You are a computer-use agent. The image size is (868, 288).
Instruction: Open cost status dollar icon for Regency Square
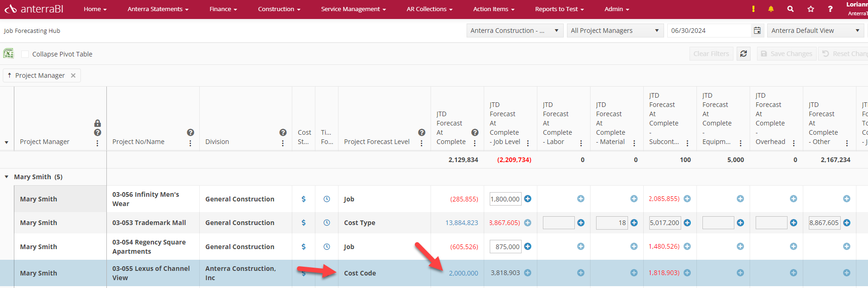tap(303, 247)
